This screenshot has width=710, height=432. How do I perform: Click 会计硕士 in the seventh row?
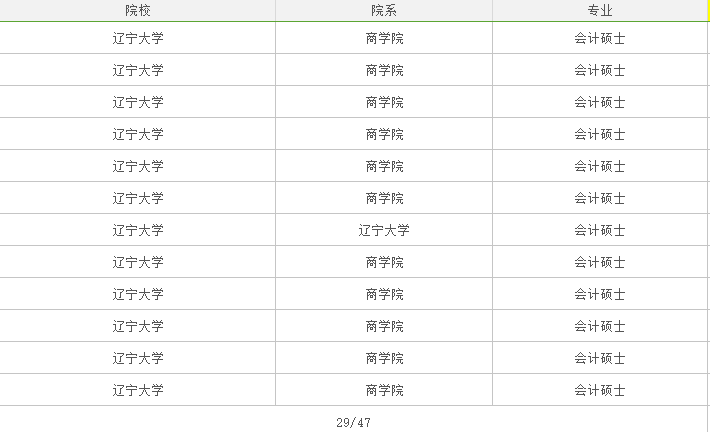click(600, 230)
